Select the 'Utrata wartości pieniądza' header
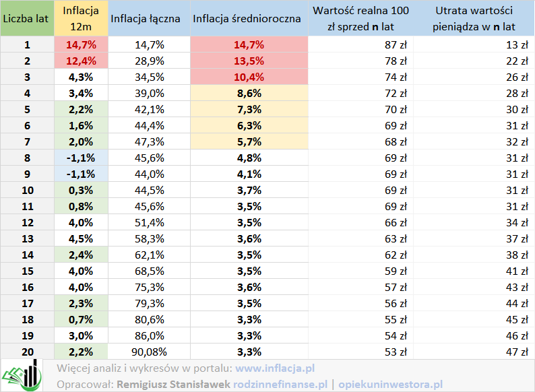This screenshot has height=392, width=535. pyautogui.click(x=474, y=18)
